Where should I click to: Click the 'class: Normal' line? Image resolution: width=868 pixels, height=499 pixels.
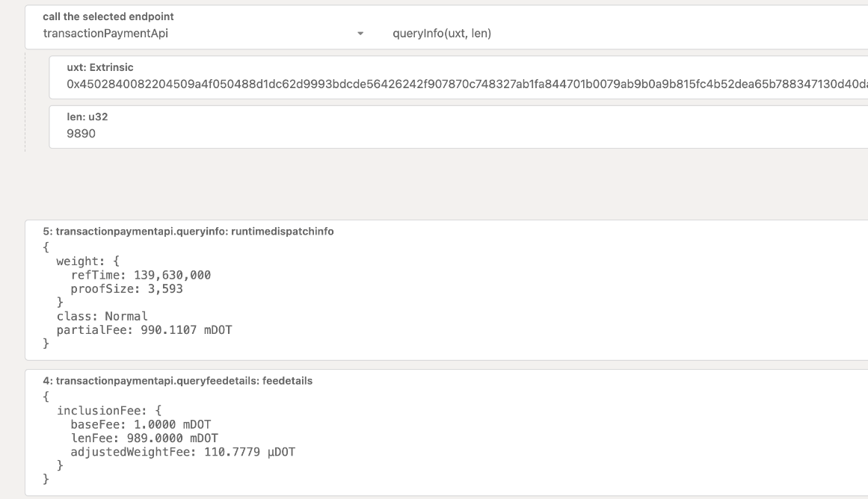point(102,316)
